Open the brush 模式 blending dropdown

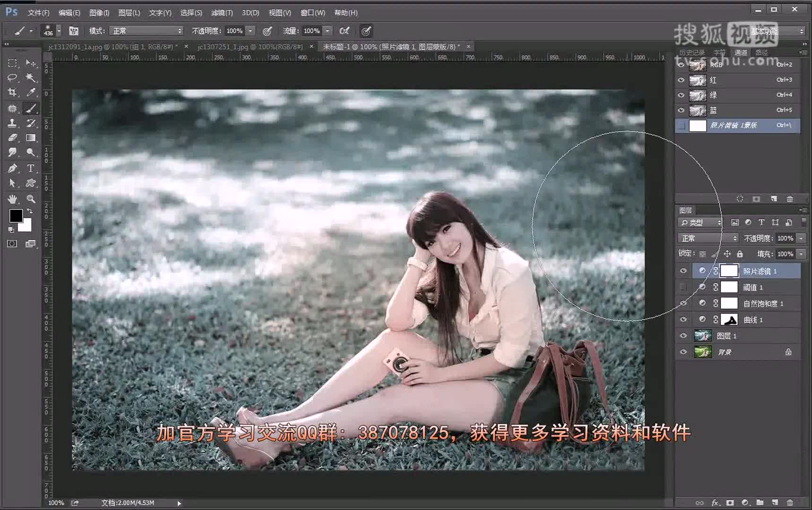coord(147,31)
